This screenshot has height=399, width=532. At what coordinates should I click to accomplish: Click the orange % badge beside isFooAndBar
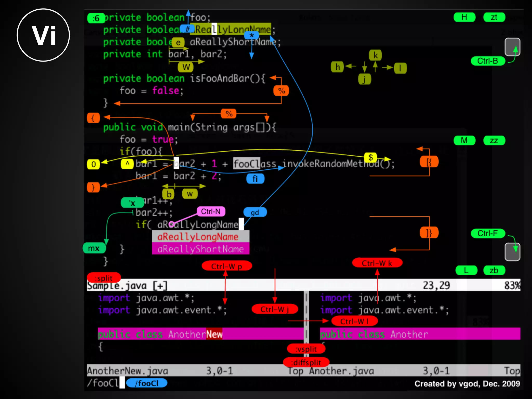click(281, 91)
